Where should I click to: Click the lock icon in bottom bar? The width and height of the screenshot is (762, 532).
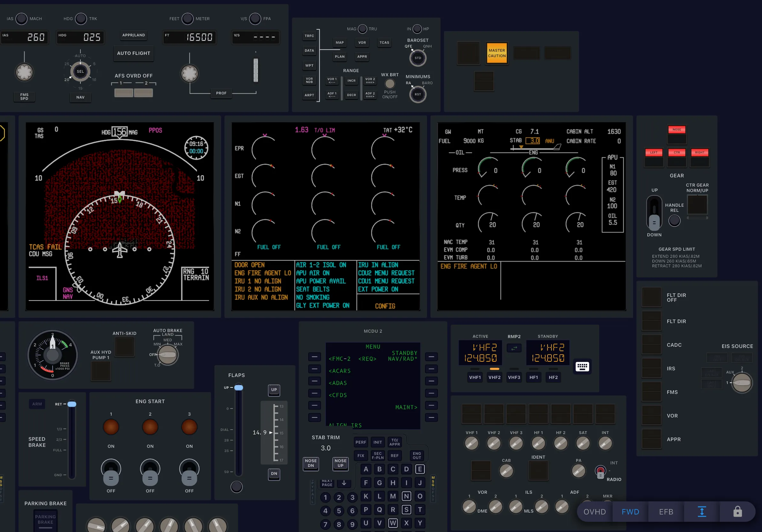pos(737,512)
